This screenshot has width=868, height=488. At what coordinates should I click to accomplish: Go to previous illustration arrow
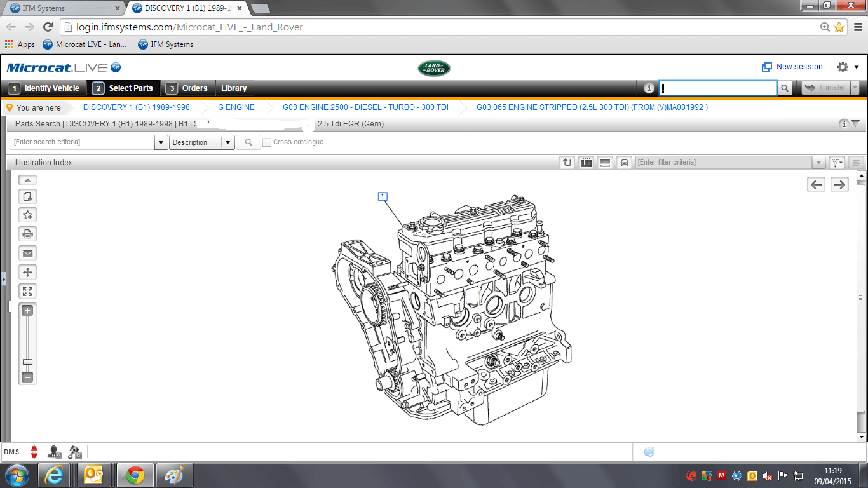(817, 184)
